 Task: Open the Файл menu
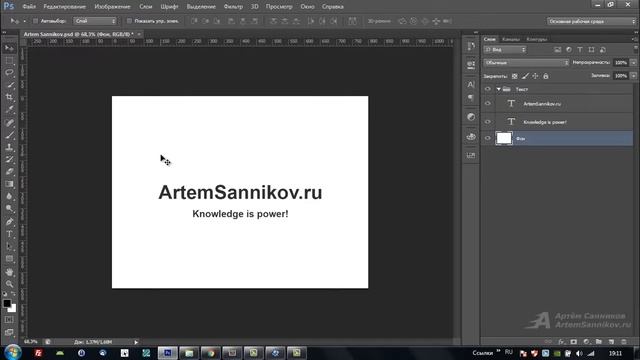pyautogui.click(x=29, y=7)
